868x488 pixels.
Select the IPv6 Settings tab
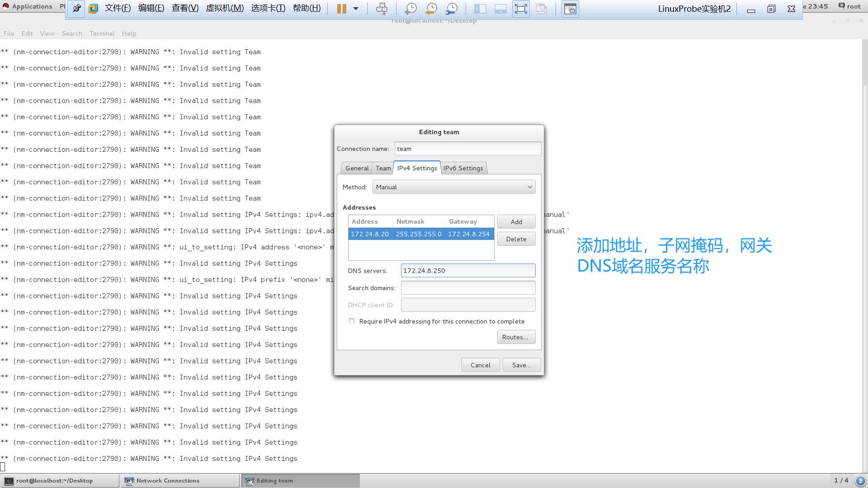point(463,168)
